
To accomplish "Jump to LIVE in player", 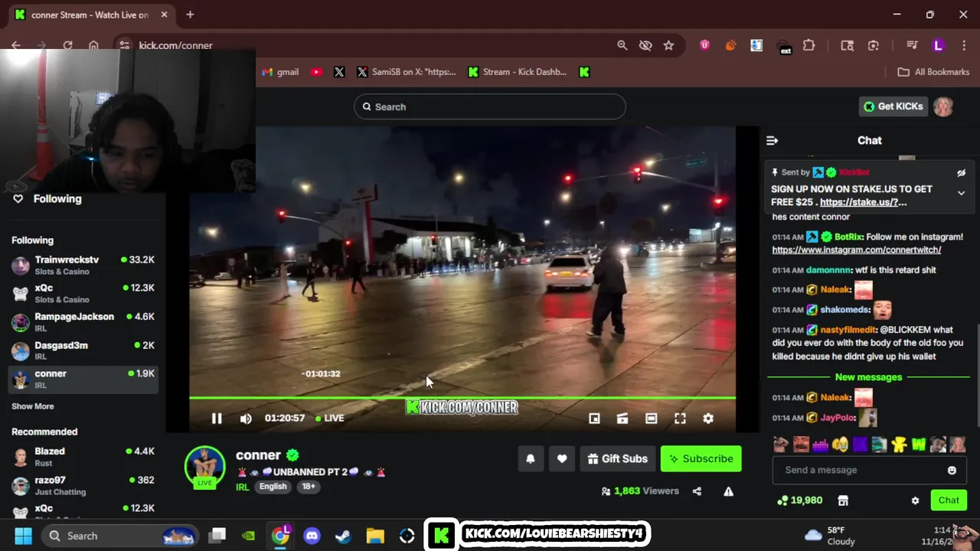I will pyautogui.click(x=329, y=418).
